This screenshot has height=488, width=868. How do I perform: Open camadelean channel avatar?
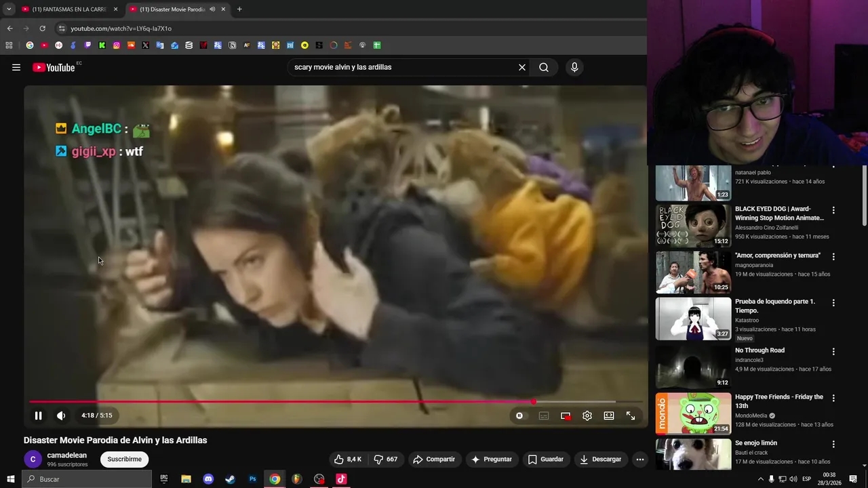pyautogui.click(x=33, y=459)
